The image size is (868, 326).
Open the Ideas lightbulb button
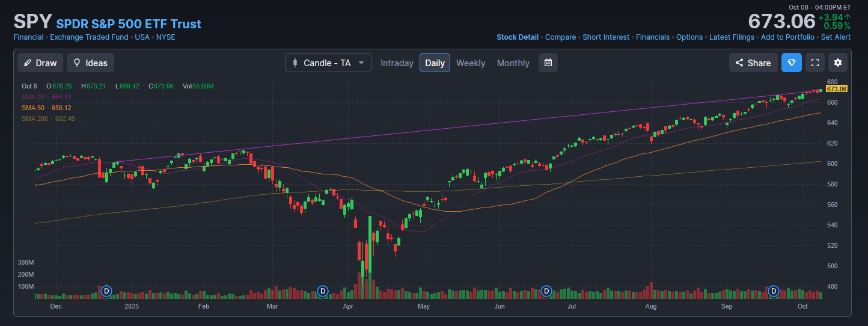(90, 63)
